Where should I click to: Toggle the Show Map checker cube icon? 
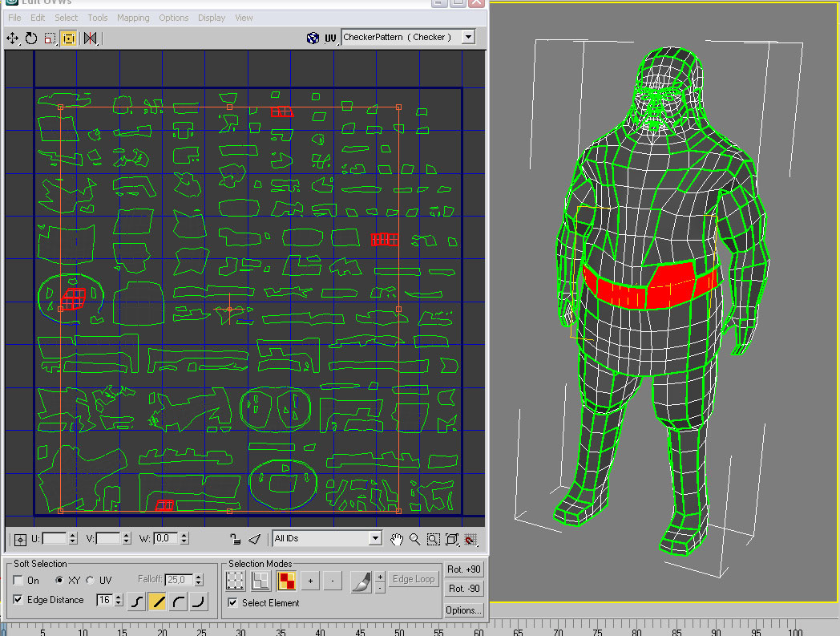(313, 38)
